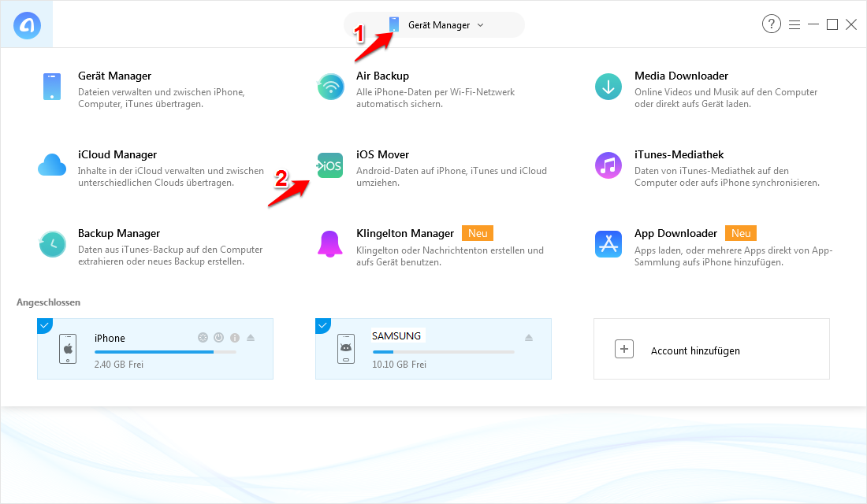
Task: Click the AnyTrans logo icon
Action: coord(27,25)
